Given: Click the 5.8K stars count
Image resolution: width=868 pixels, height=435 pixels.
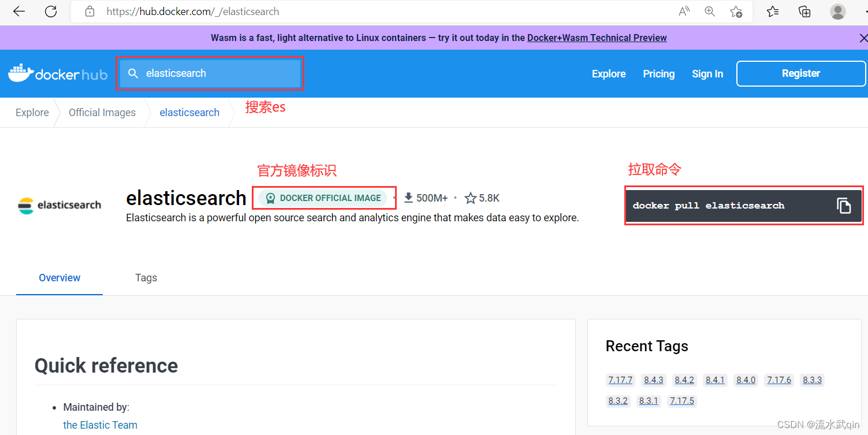Looking at the screenshot, I should point(489,198).
